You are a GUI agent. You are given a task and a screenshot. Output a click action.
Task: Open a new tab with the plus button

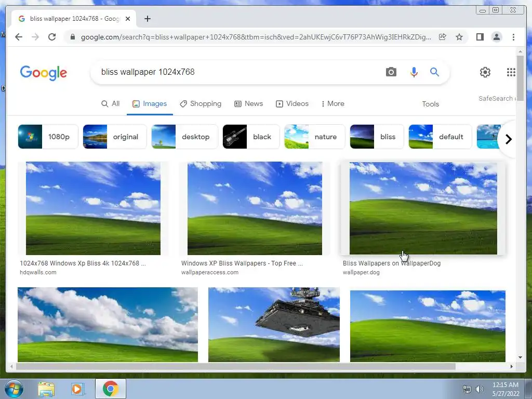click(x=147, y=19)
